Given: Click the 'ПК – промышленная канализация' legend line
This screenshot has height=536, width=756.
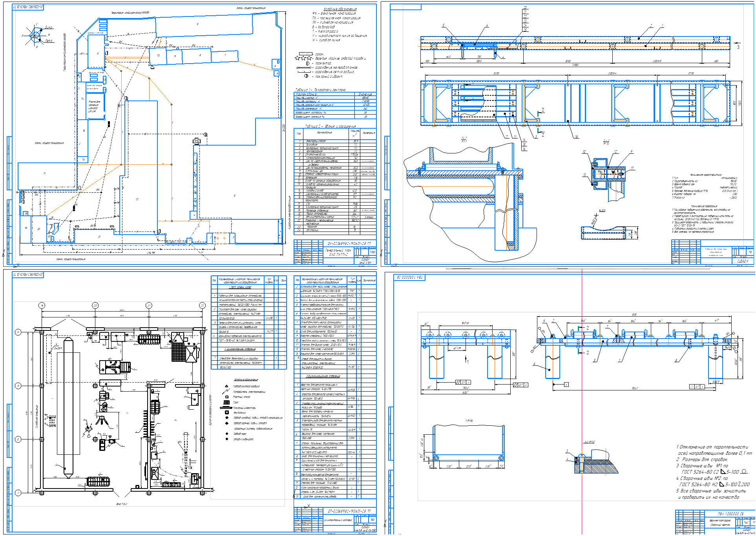Looking at the screenshot, I should 336,18.
